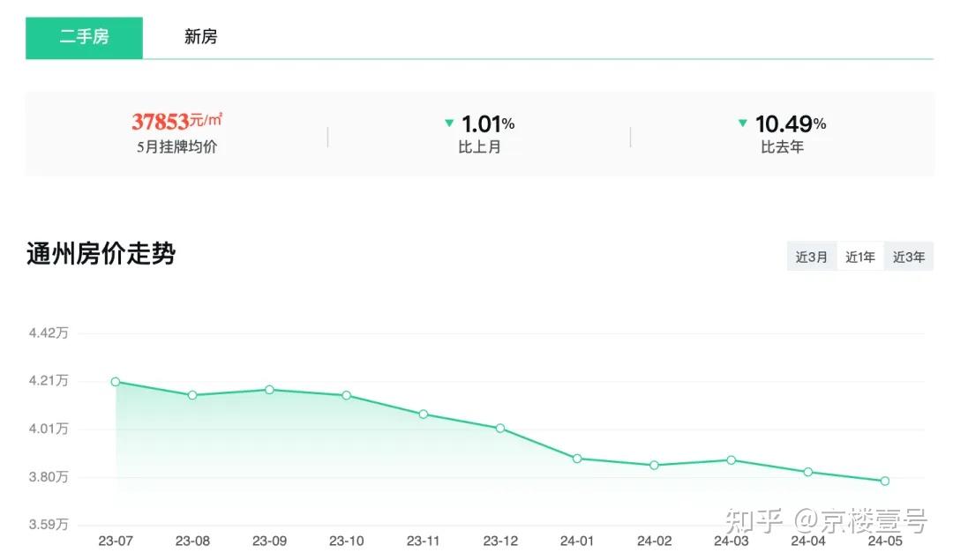This screenshot has height=560, width=953.
Task: Click the 24-01 data point marker
Action: tap(577, 458)
